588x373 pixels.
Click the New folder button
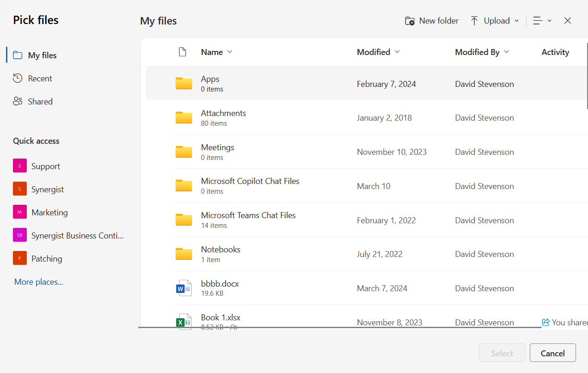431,21
